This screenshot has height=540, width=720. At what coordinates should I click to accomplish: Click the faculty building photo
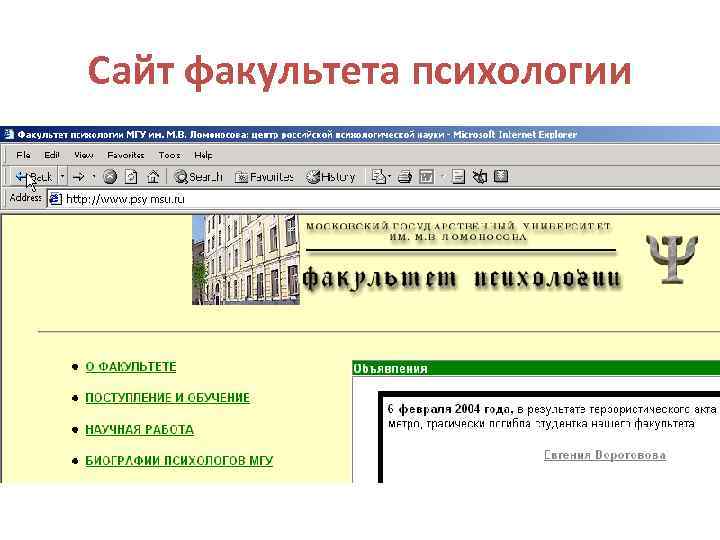pyautogui.click(x=246, y=259)
